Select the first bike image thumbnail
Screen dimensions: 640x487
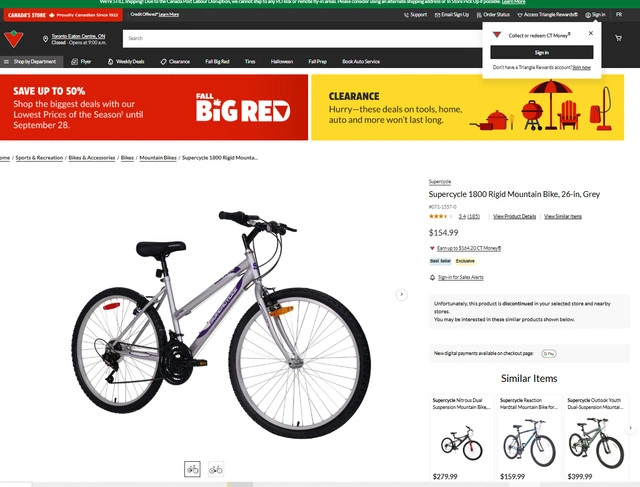[x=192, y=469]
